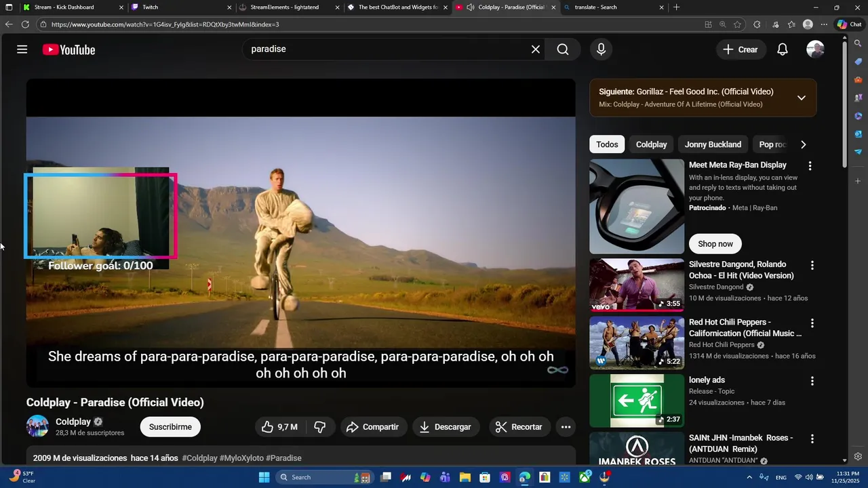Click the Windows taskbar Search box
The width and height of the screenshot is (868, 488).
coord(324,477)
